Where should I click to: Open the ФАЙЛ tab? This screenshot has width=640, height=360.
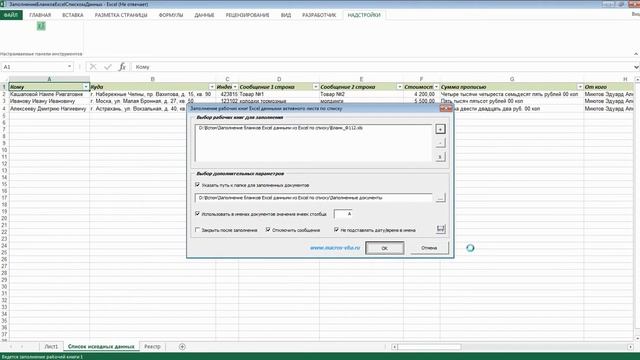tap(11, 15)
